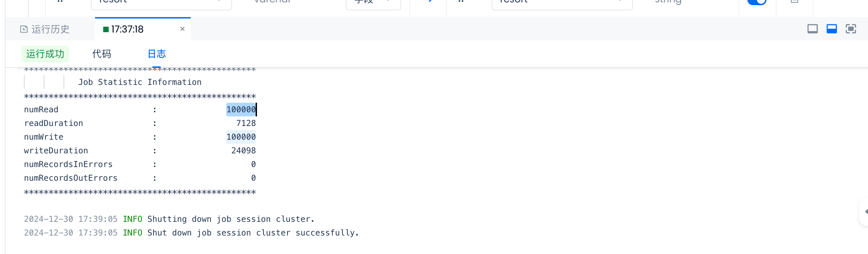Expand the log panel to fullscreen

click(851, 29)
